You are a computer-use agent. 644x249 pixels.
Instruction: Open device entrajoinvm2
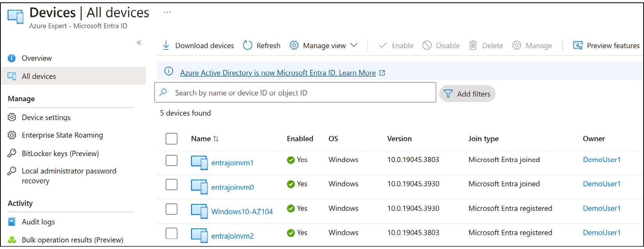[x=232, y=236]
